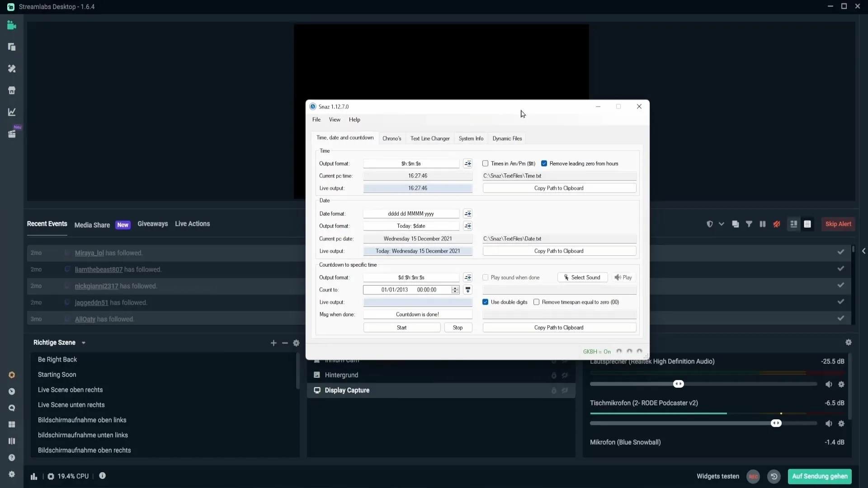Toggle lock on the Display Capture source
The height and width of the screenshot is (488, 868).
click(x=554, y=390)
